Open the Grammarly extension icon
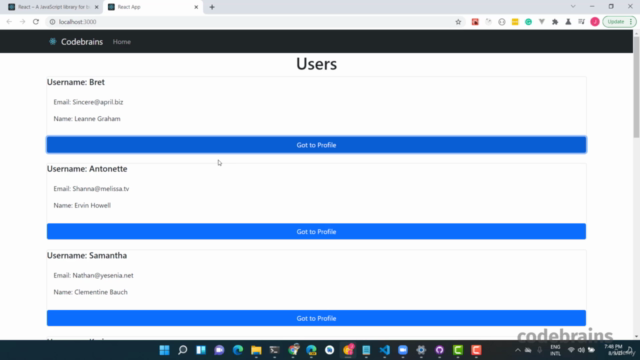Image resolution: width=640 pixels, height=360 pixels. pyautogui.click(x=528, y=22)
